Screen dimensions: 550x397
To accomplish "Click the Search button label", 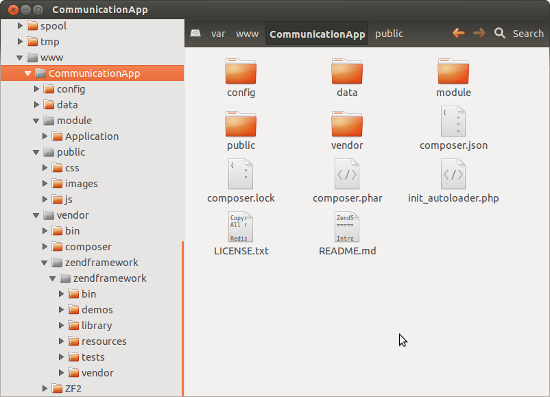I will 528,34.
